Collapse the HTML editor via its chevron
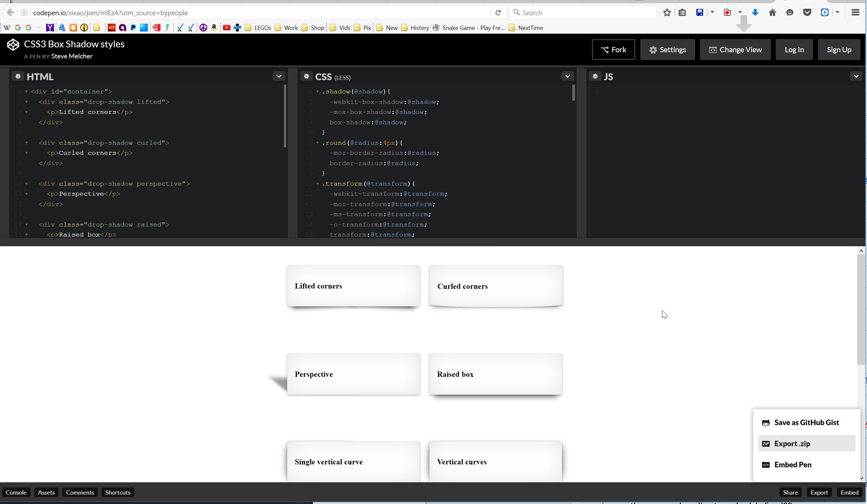This screenshot has height=504, width=867. point(279,76)
